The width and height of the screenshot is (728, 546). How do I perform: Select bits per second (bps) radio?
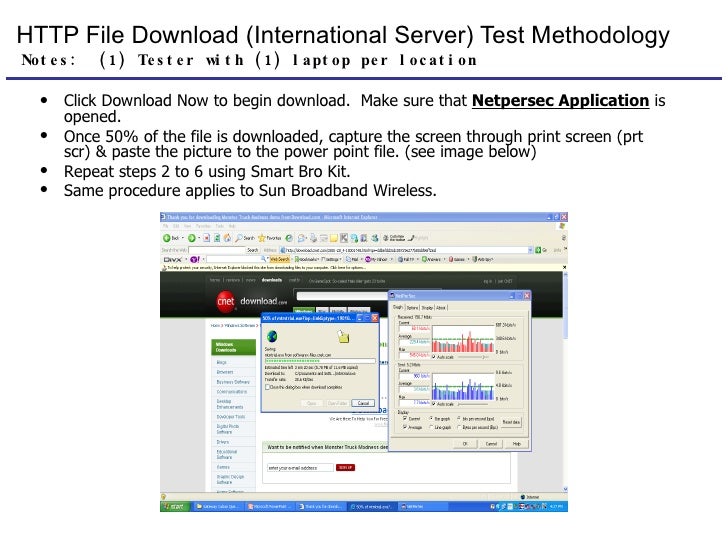459,419
